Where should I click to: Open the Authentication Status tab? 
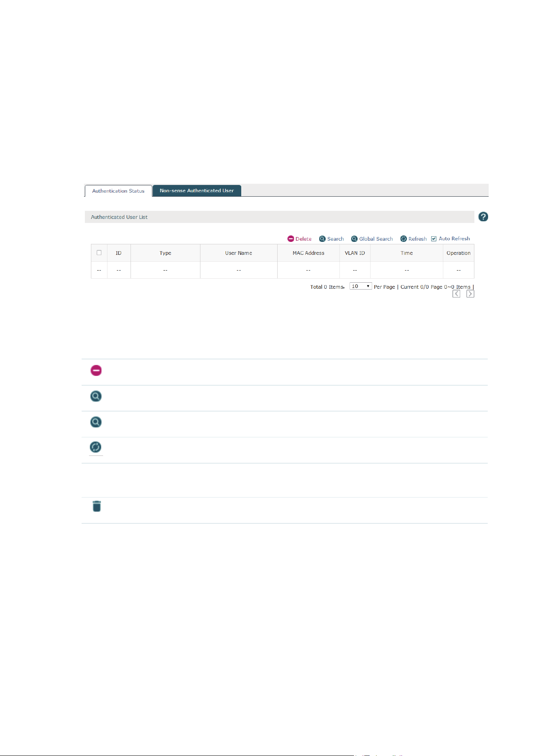(118, 191)
